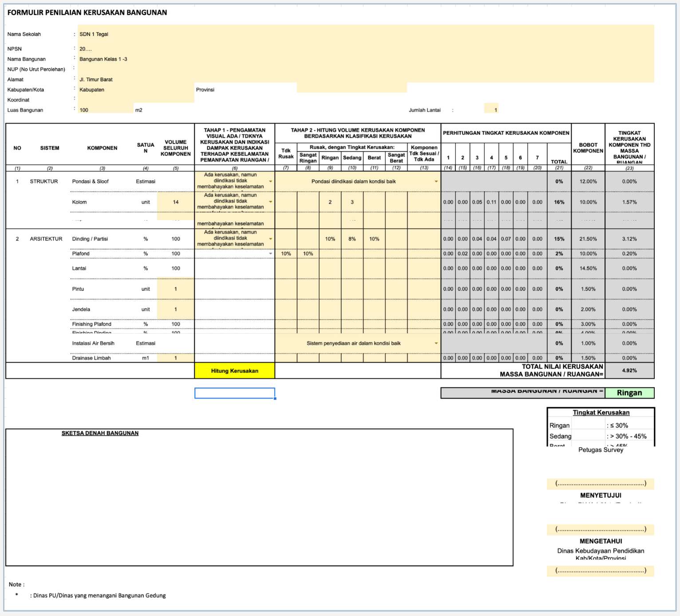The width and height of the screenshot is (680, 616).
Task: Select the 'Sangat Berat' column header
Action: tap(396, 158)
